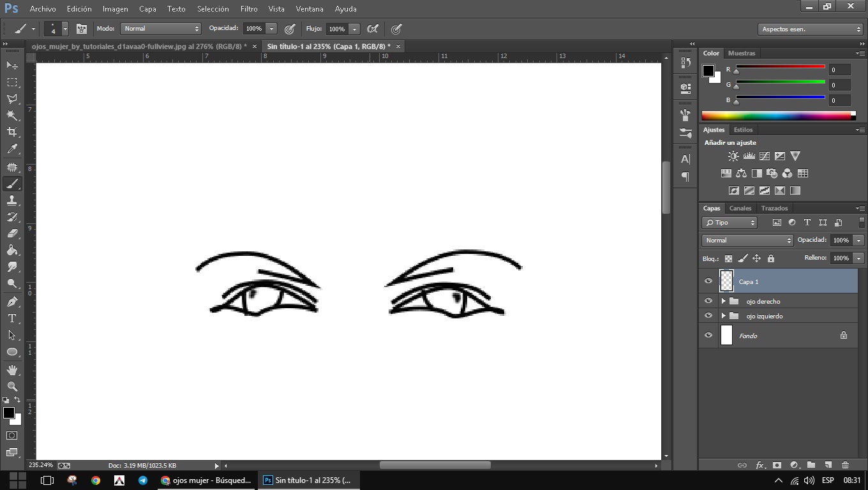Switch to the Muestras tab

742,54
